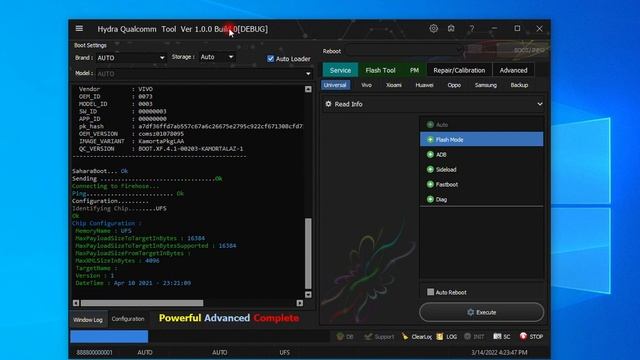Click the 888000000001 status bar entry

(x=94, y=352)
